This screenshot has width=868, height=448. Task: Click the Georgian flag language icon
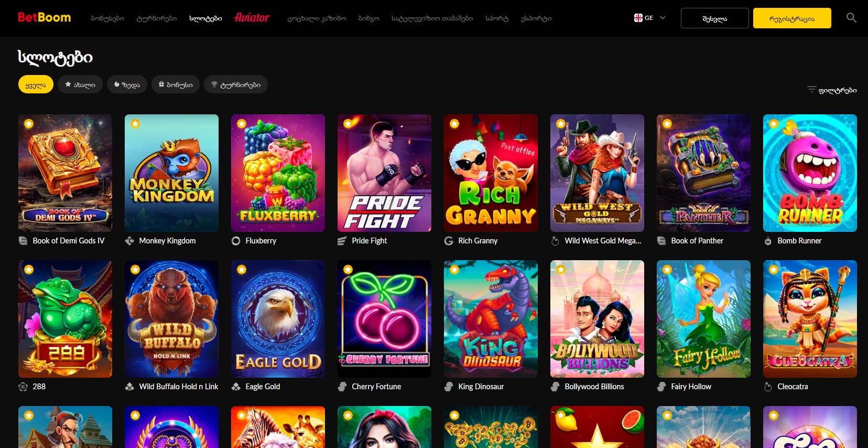coord(638,18)
